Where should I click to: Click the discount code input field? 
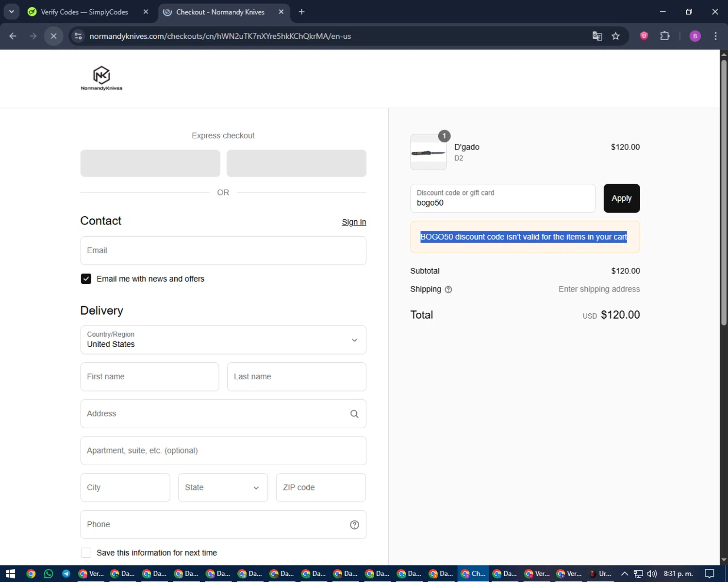[x=503, y=198]
